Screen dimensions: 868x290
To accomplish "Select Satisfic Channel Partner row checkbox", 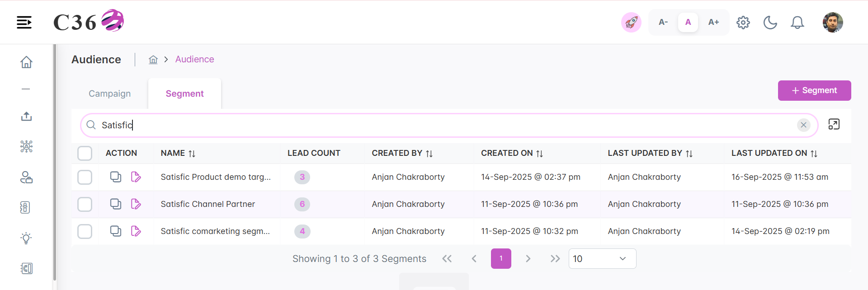I will (85, 204).
